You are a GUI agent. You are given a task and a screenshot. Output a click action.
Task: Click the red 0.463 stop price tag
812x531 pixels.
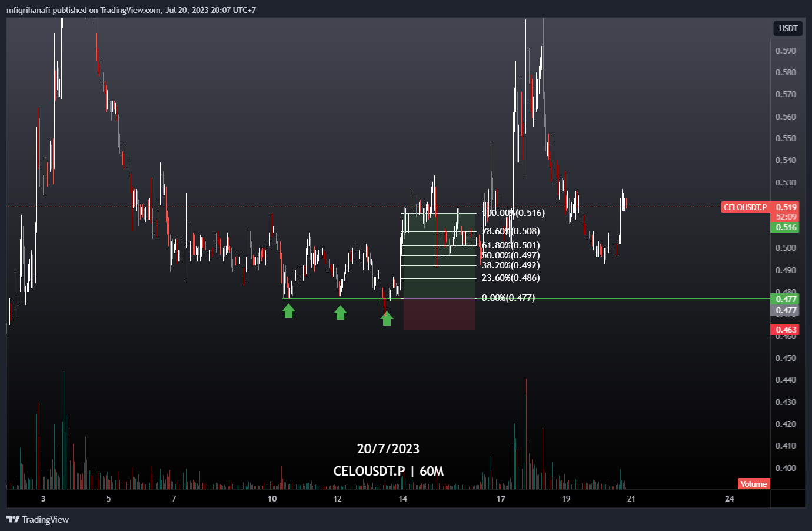point(785,330)
